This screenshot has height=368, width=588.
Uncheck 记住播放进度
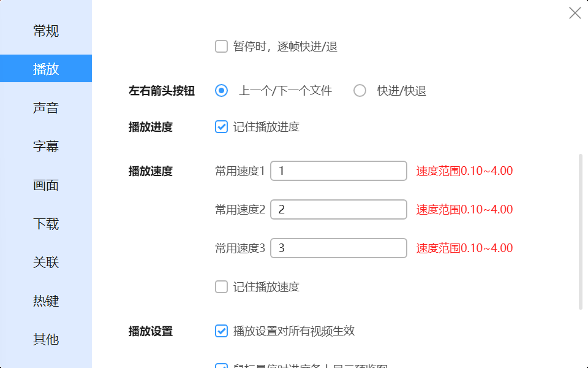(221, 126)
